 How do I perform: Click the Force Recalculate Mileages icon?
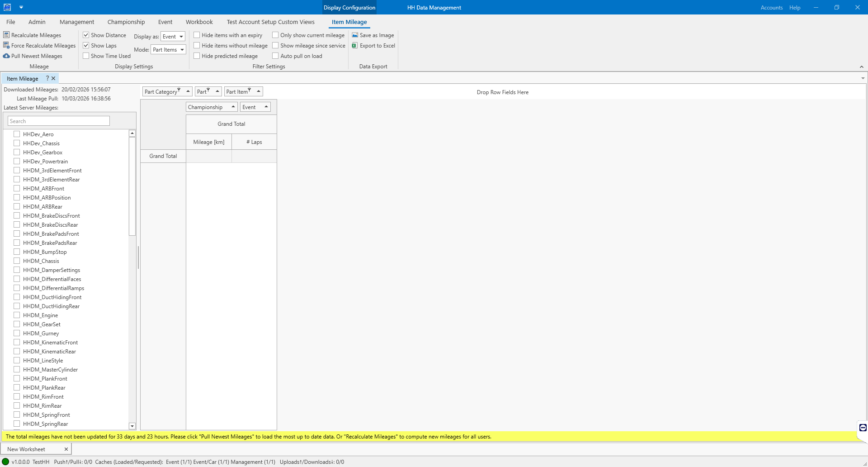6,45
